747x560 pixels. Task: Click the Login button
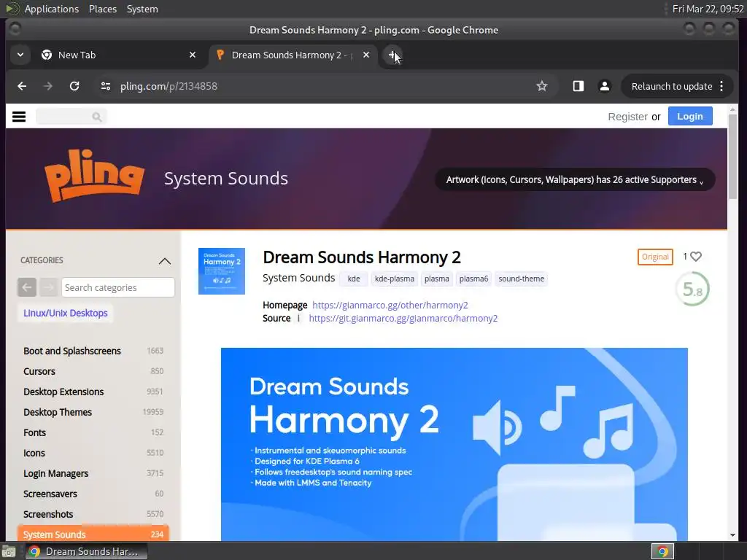click(x=690, y=116)
